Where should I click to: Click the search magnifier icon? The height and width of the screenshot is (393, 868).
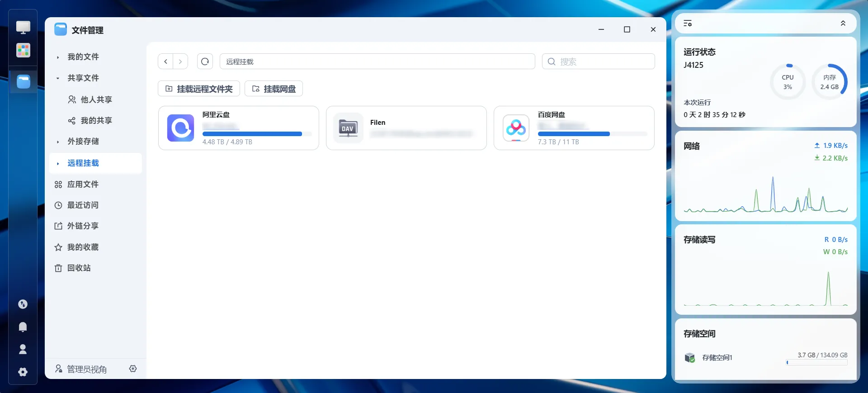point(552,62)
